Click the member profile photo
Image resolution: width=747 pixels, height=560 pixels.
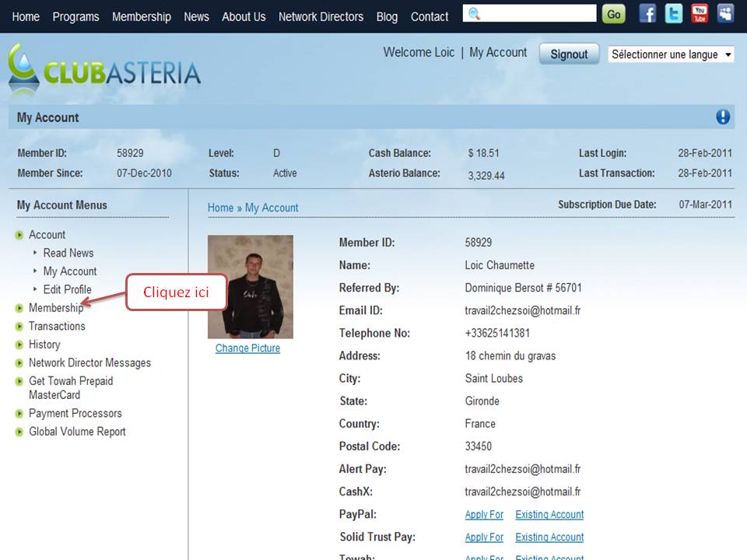click(x=251, y=287)
